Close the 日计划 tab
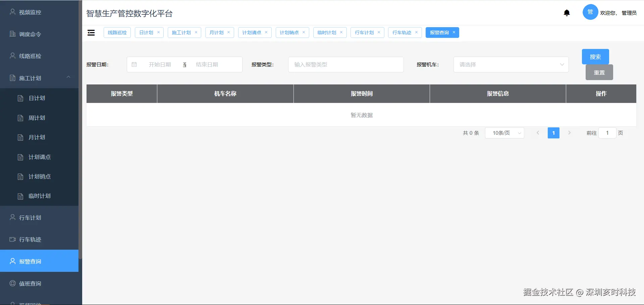Image resolution: width=644 pixels, height=305 pixels. (x=159, y=32)
